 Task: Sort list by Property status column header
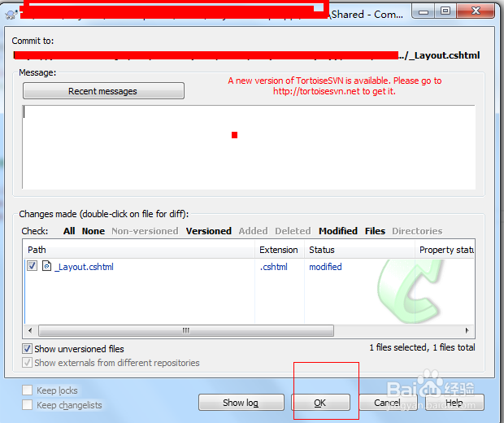point(445,250)
